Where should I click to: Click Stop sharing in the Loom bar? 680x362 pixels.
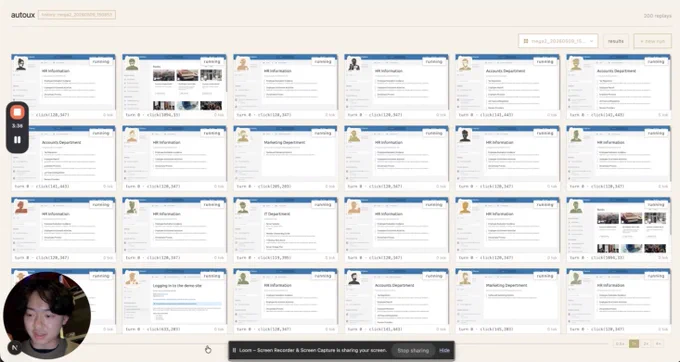click(413, 350)
